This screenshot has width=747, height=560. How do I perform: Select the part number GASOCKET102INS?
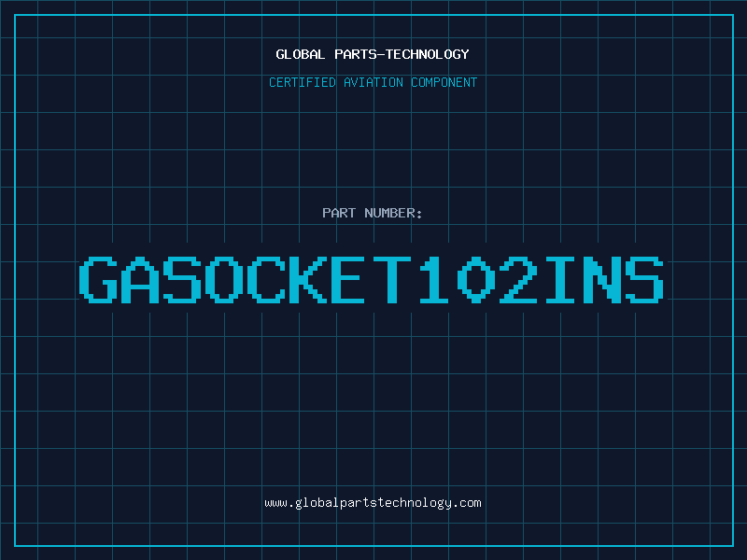(x=372, y=279)
